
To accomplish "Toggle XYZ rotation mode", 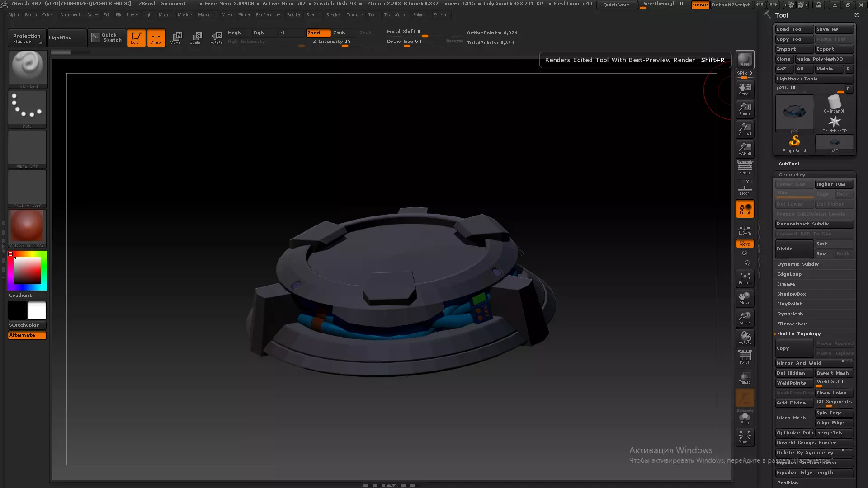I will 745,244.
